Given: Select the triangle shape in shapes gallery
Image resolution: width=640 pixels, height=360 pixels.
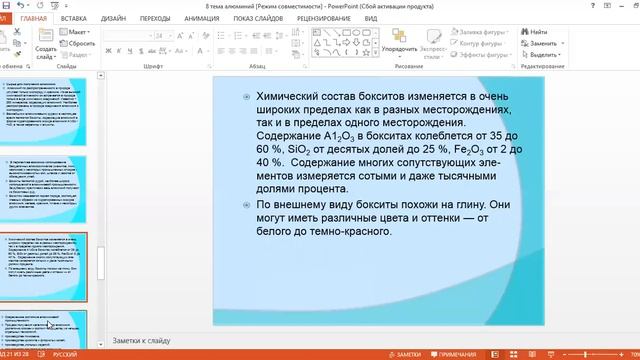Looking at the screenshot, I should 317,42.
